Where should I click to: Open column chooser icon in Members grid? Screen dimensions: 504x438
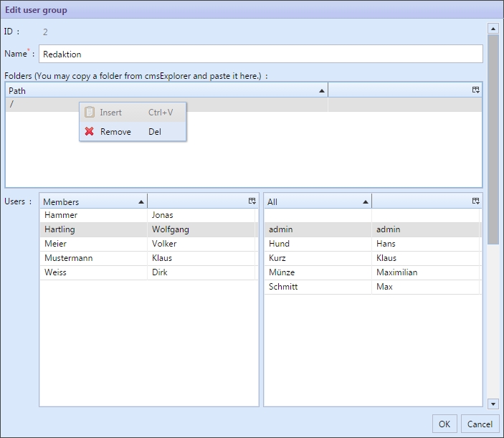point(252,201)
